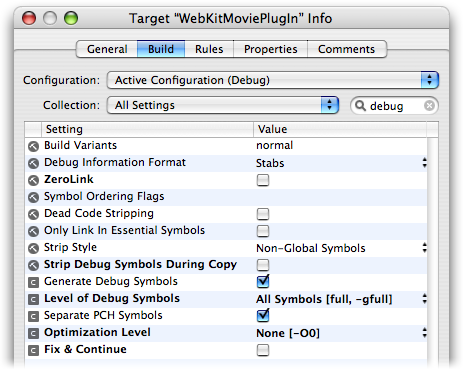Image resolution: width=463 pixels, height=369 pixels.
Task: Click the magnifying glass in the search field
Action: coord(360,106)
